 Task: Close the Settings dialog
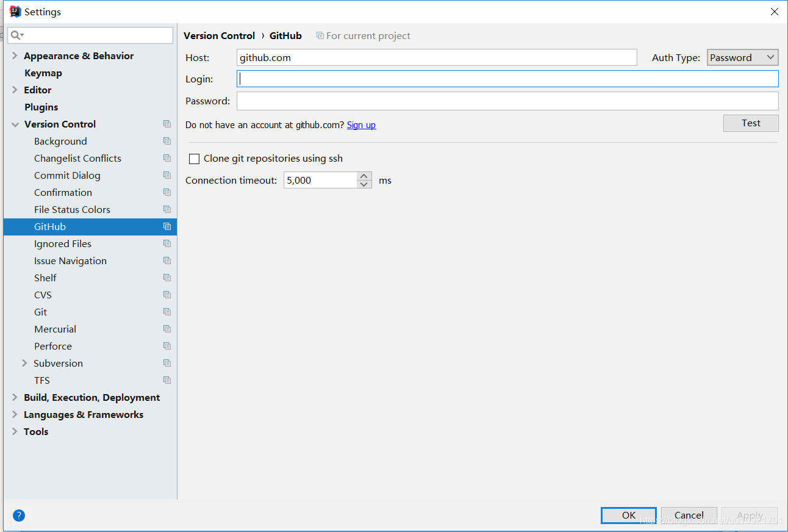(775, 12)
